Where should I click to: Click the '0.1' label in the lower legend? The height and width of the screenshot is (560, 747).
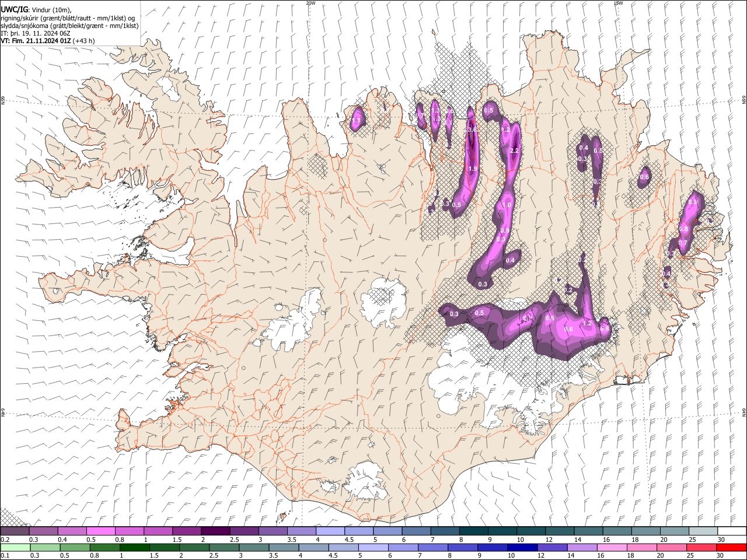coord(5,555)
